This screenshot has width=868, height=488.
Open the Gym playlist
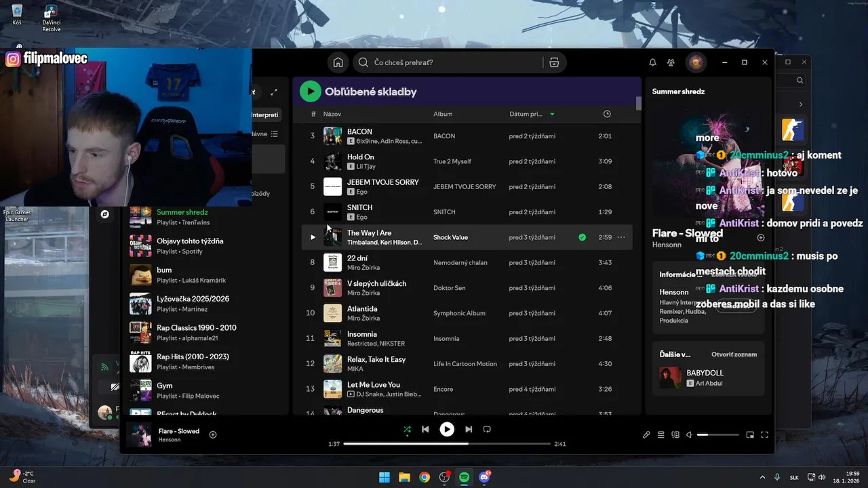click(x=207, y=390)
